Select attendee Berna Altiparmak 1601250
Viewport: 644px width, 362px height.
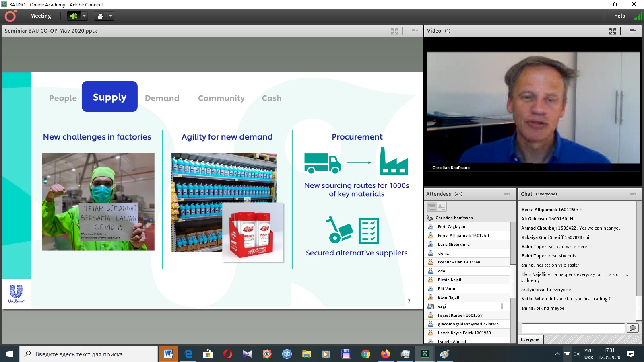463,236
